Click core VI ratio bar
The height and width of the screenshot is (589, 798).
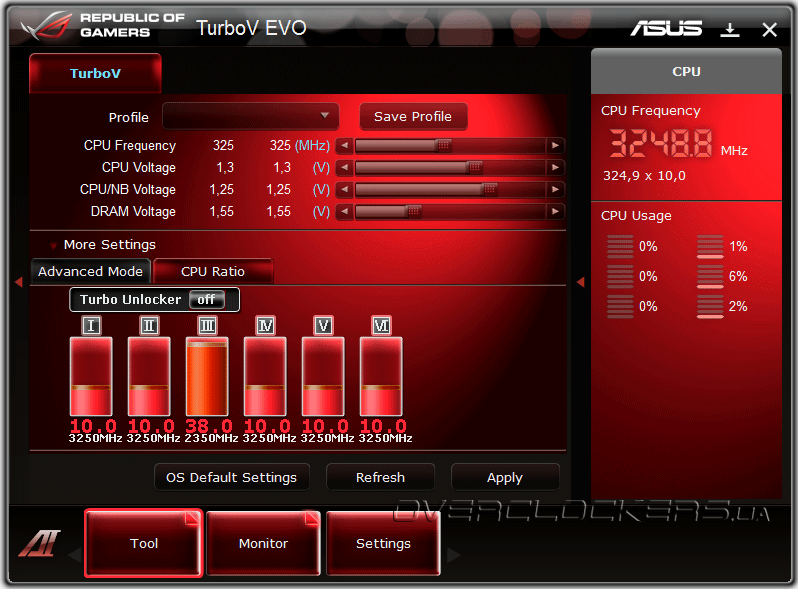(x=381, y=376)
